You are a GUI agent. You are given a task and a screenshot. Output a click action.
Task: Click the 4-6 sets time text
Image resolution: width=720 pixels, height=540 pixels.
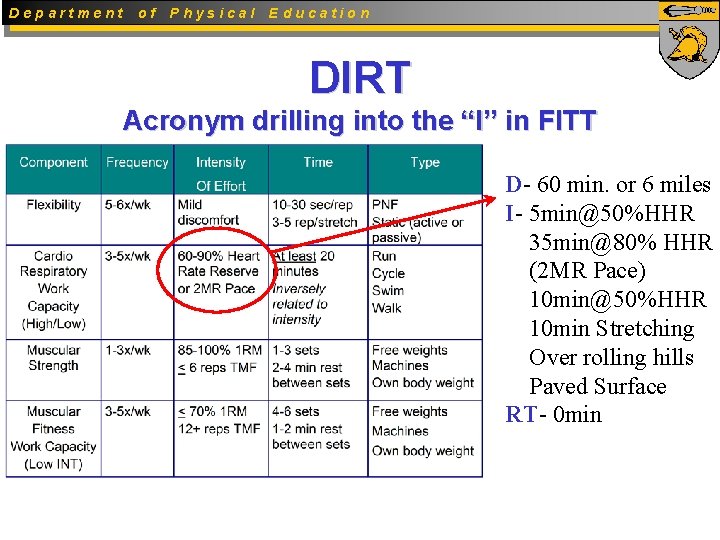pyautogui.click(x=296, y=411)
